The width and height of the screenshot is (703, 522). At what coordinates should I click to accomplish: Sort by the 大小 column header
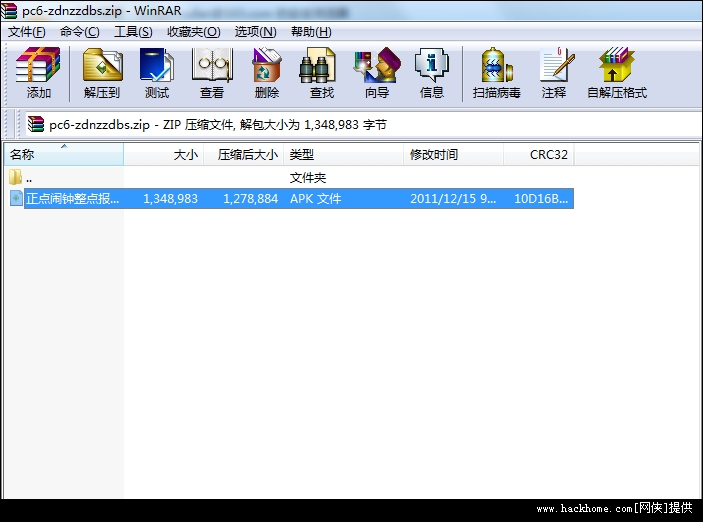[164, 155]
